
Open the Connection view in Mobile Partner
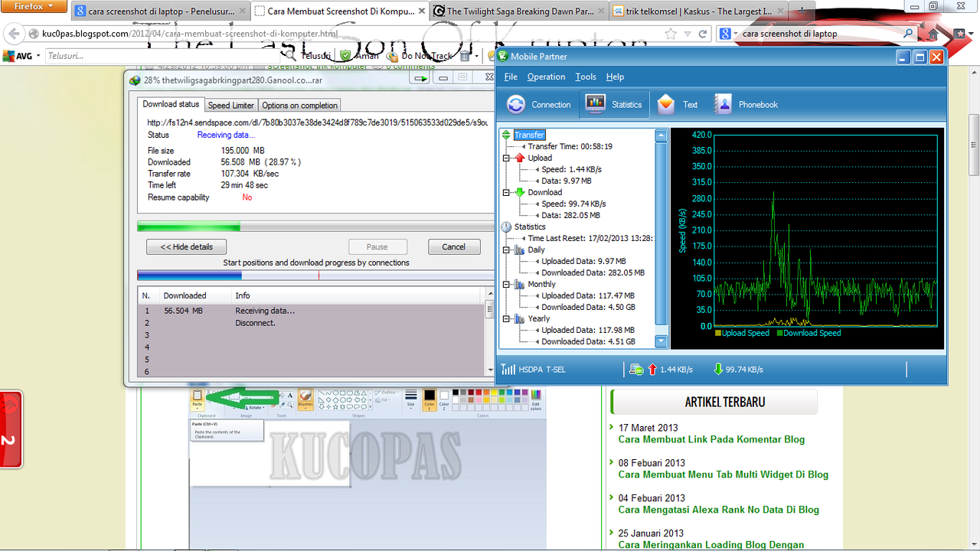coord(539,105)
